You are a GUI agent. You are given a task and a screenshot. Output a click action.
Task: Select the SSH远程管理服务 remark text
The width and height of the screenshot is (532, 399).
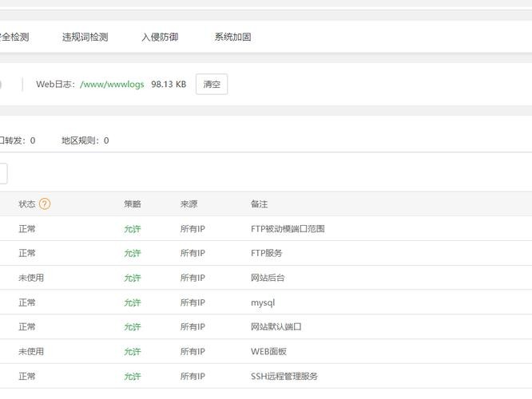point(284,377)
